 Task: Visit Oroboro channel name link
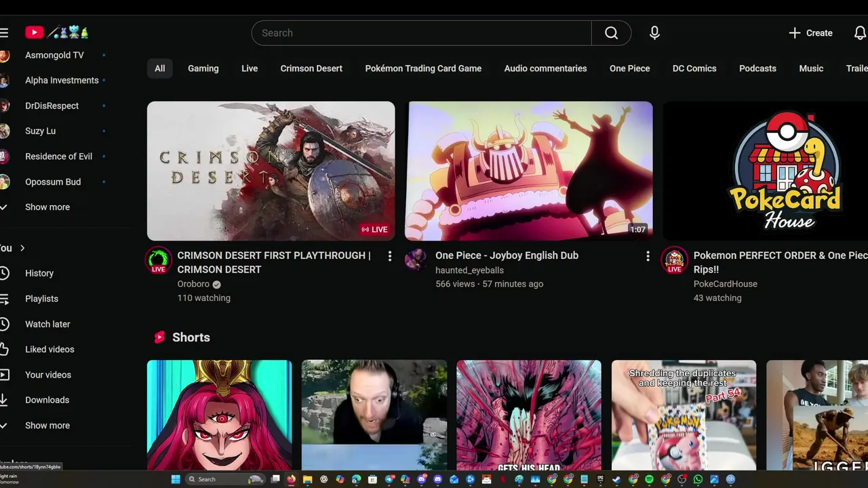[x=193, y=284]
